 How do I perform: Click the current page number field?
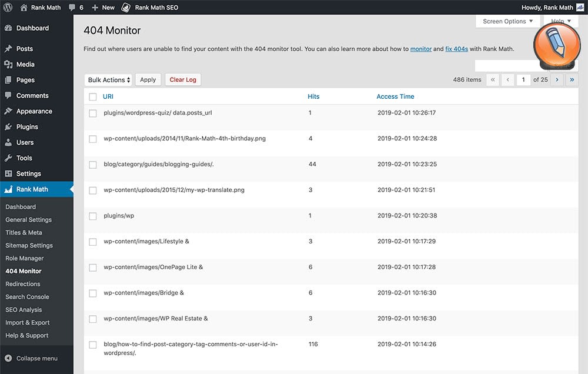click(523, 79)
